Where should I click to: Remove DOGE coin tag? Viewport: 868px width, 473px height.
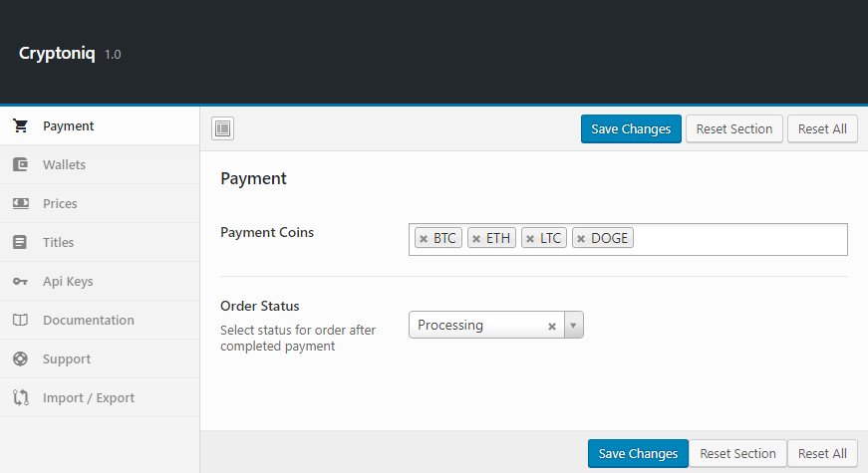[x=581, y=239]
